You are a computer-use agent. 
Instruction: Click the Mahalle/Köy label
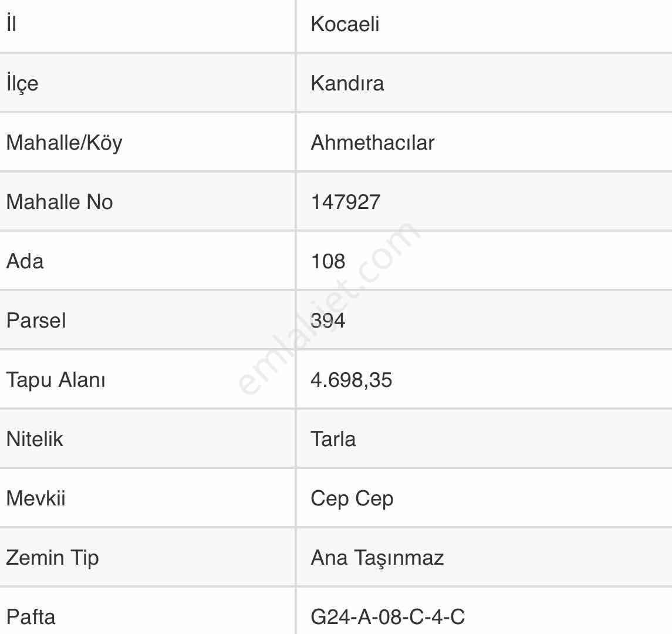[x=65, y=143]
